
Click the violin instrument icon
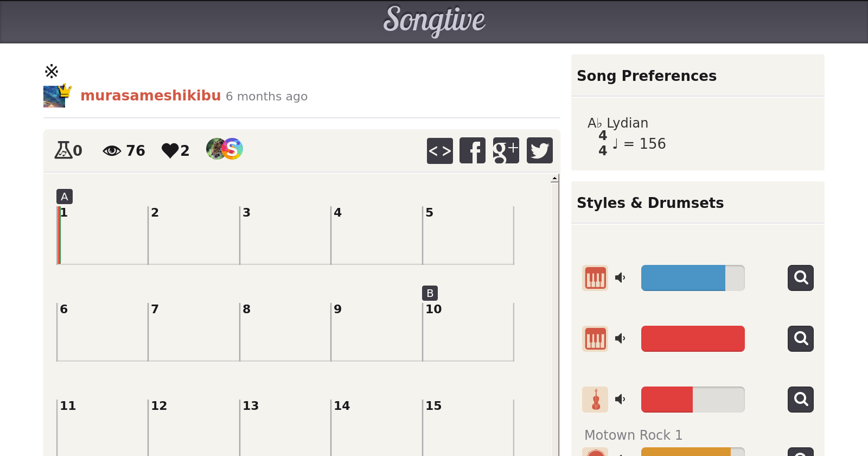[595, 400]
